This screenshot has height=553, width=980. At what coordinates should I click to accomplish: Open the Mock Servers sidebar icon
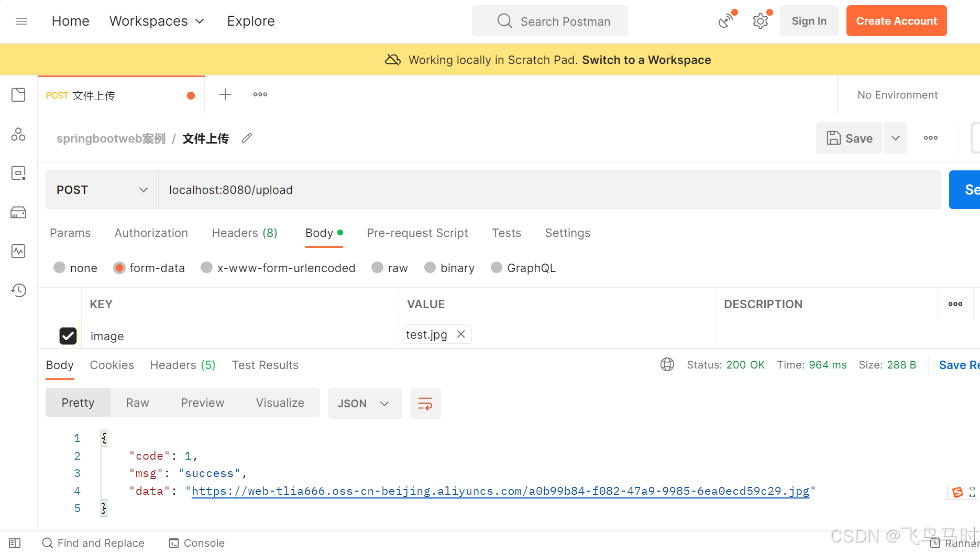tap(18, 212)
